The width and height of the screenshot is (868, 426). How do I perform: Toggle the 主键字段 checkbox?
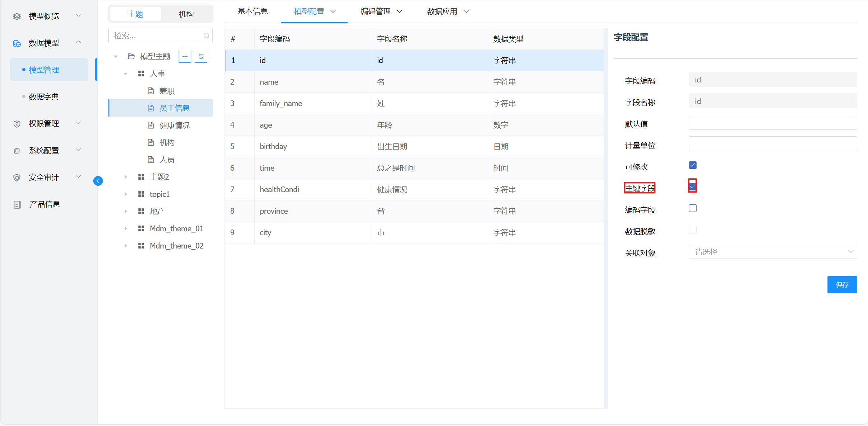[693, 187]
